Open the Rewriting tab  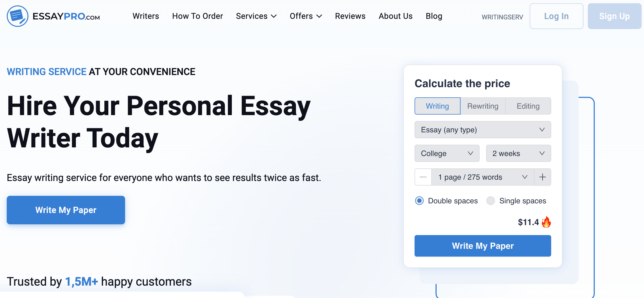[x=483, y=106]
